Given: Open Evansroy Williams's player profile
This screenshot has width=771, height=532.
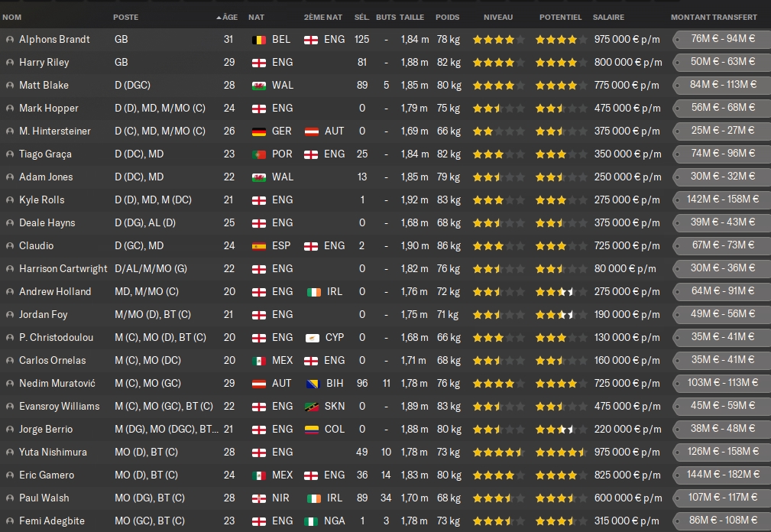Looking at the screenshot, I should (x=60, y=407).
